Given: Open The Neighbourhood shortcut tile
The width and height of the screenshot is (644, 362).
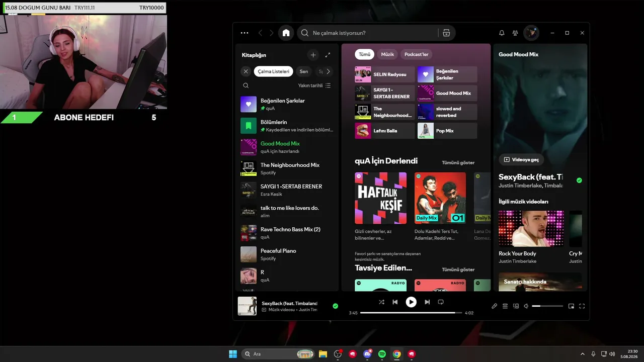Looking at the screenshot, I should point(385,112).
